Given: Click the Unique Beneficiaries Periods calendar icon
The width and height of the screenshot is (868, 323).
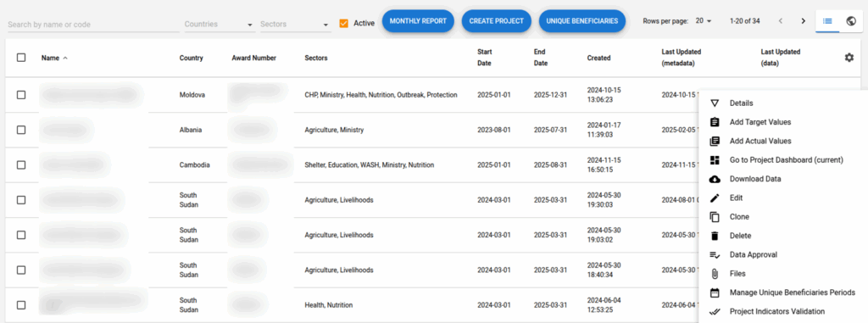Looking at the screenshot, I should click(714, 292).
